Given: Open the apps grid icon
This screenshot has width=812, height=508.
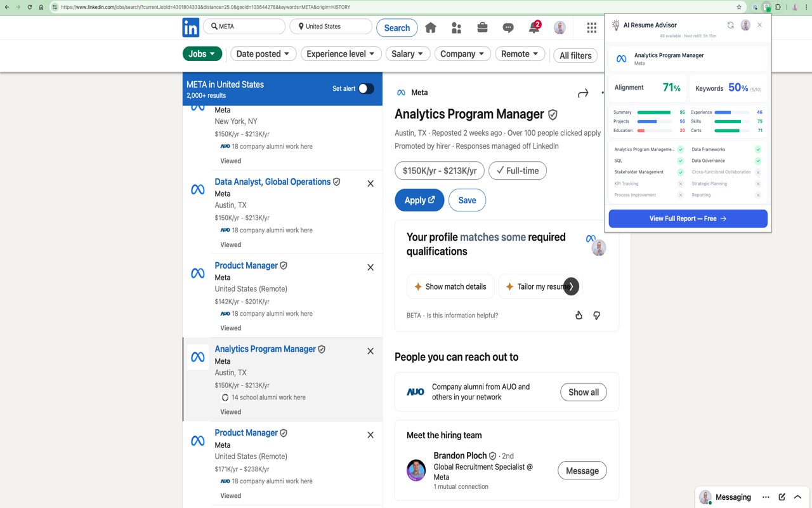Looking at the screenshot, I should (x=592, y=27).
